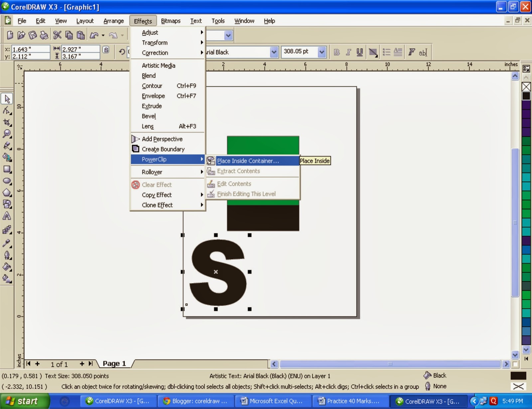This screenshot has height=409, width=532.
Task: Select the Text tool
Action: point(7,216)
